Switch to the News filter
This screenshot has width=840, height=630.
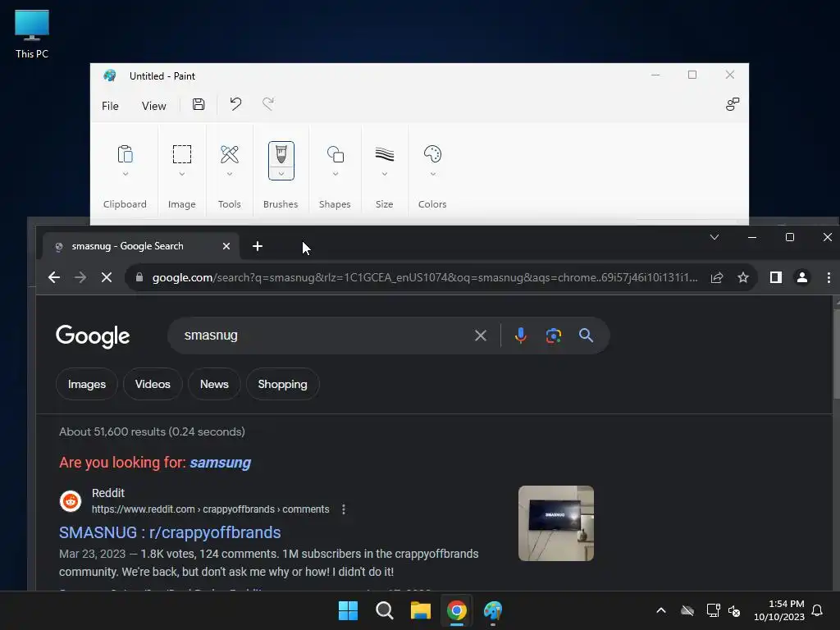coord(214,384)
